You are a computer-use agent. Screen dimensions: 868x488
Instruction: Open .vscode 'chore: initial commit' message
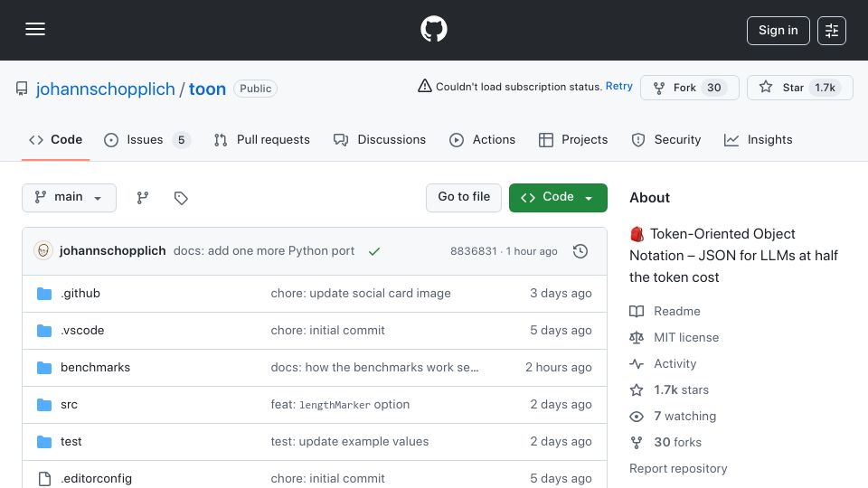[x=327, y=331]
